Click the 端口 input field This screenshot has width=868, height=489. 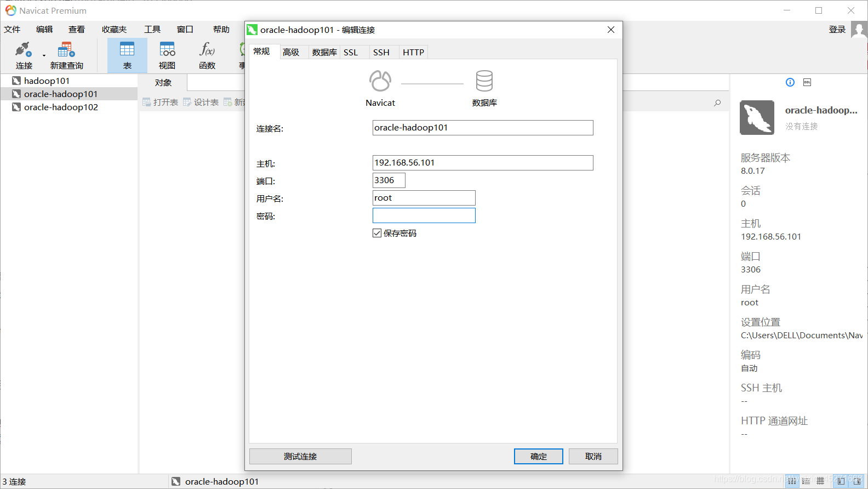point(389,180)
